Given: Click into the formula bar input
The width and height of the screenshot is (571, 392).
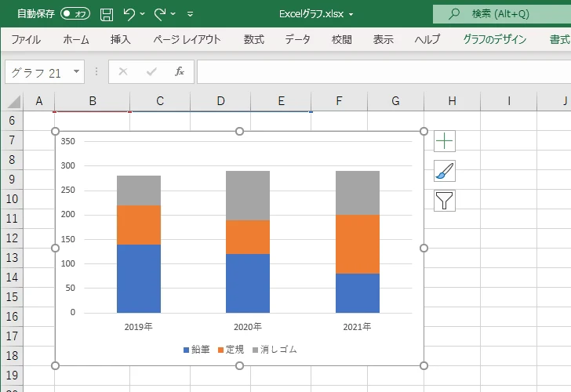Looking at the screenshot, I should pos(384,71).
